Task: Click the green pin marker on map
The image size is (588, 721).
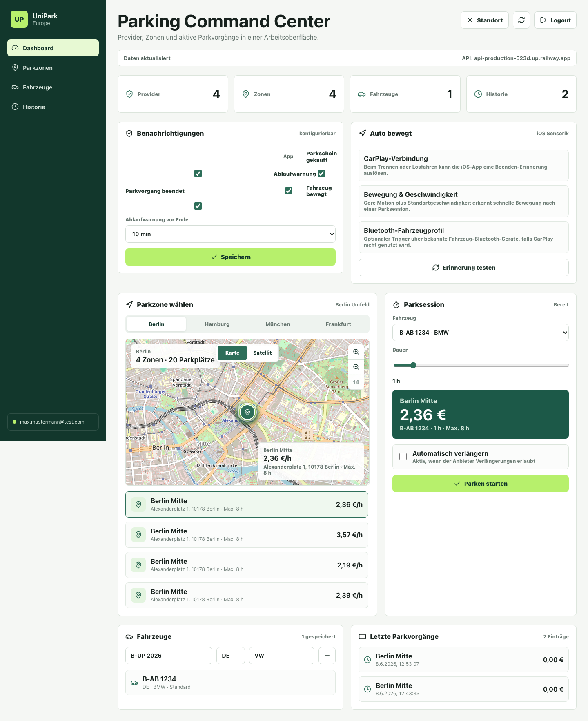Action: 247,412
